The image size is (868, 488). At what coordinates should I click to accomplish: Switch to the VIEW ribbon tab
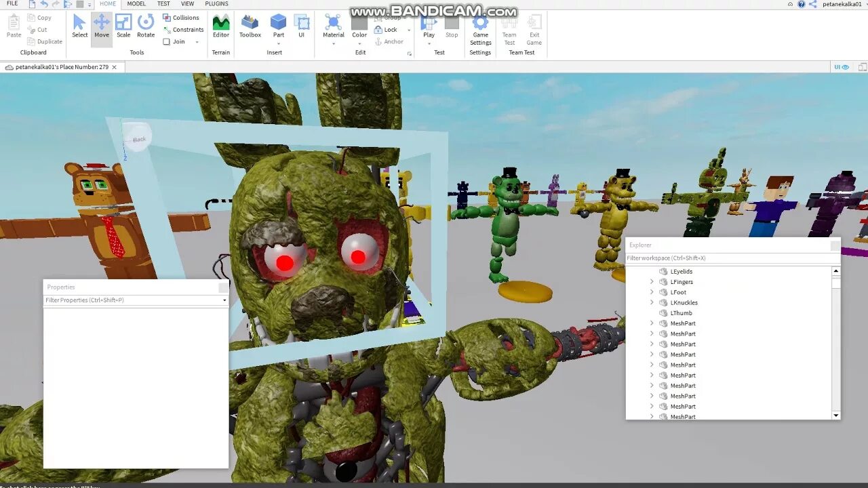[x=188, y=4]
